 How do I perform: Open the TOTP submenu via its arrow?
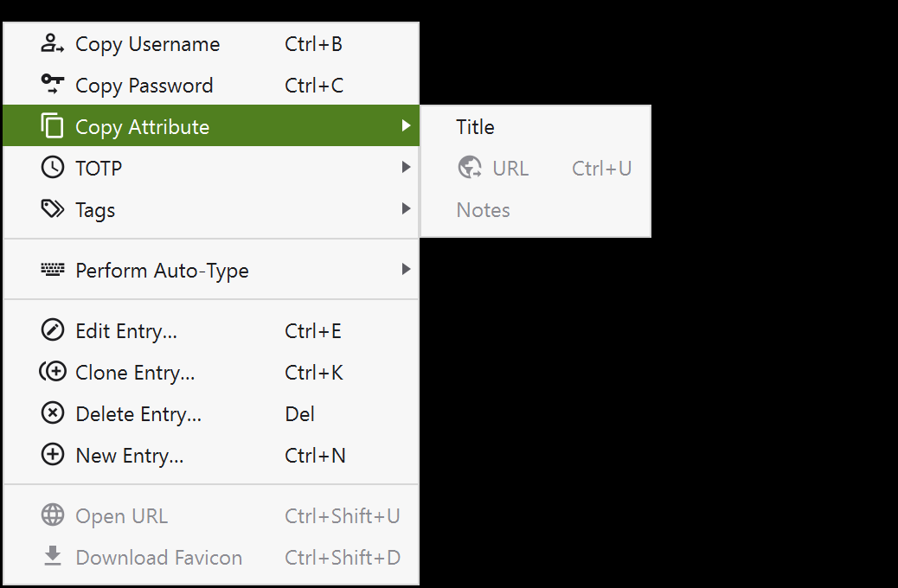(407, 167)
